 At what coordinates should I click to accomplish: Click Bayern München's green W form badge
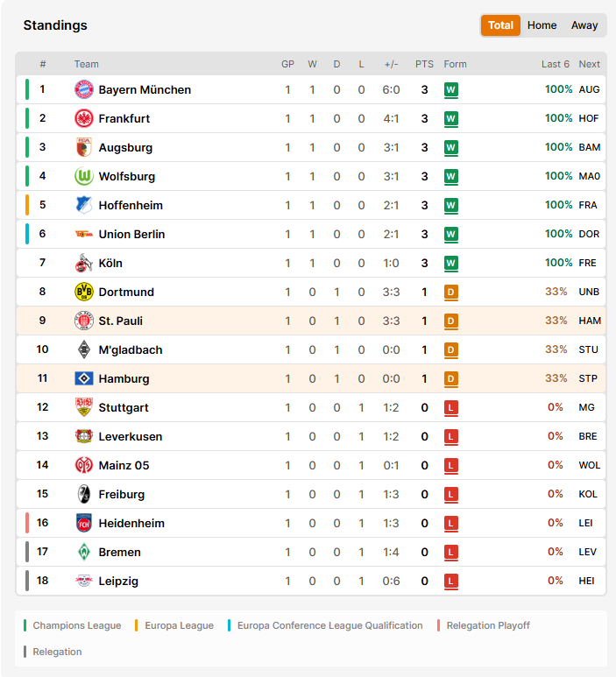pos(451,90)
